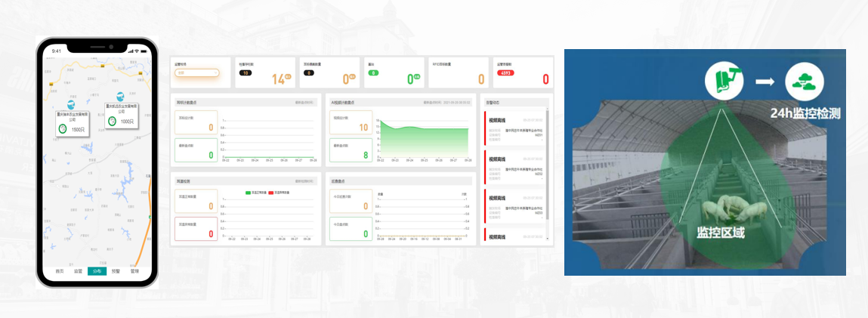Screen dimensions: 868x318
Task: Toggle the red legend swatch in temperature chart
Action: (271, 193)
